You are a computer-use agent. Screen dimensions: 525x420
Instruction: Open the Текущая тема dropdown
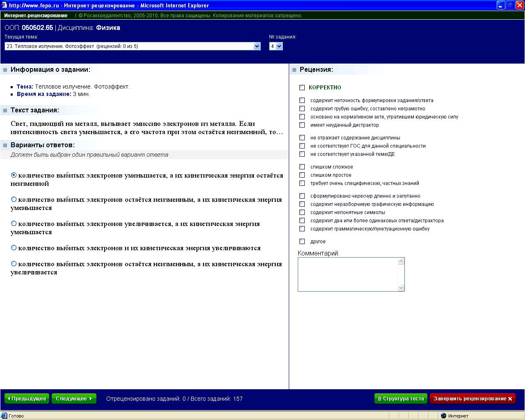(132, 46)
